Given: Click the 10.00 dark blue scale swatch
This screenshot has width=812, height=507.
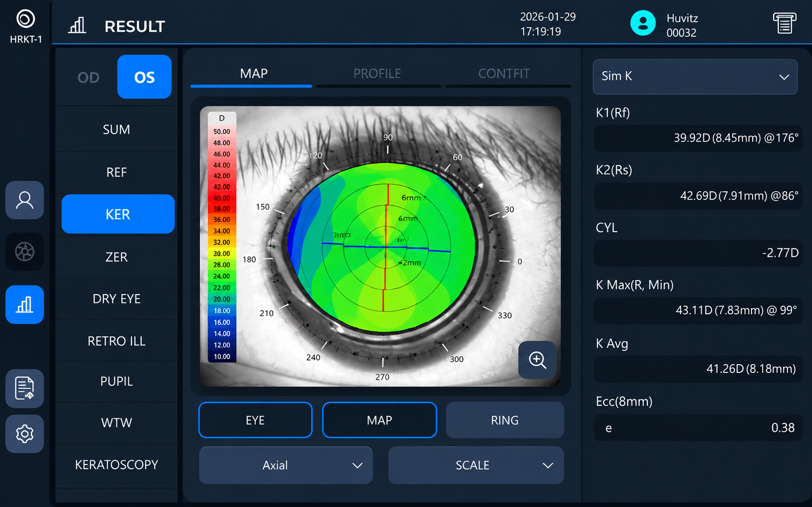Looking at the screenshot, I should [x=222, y=357].
